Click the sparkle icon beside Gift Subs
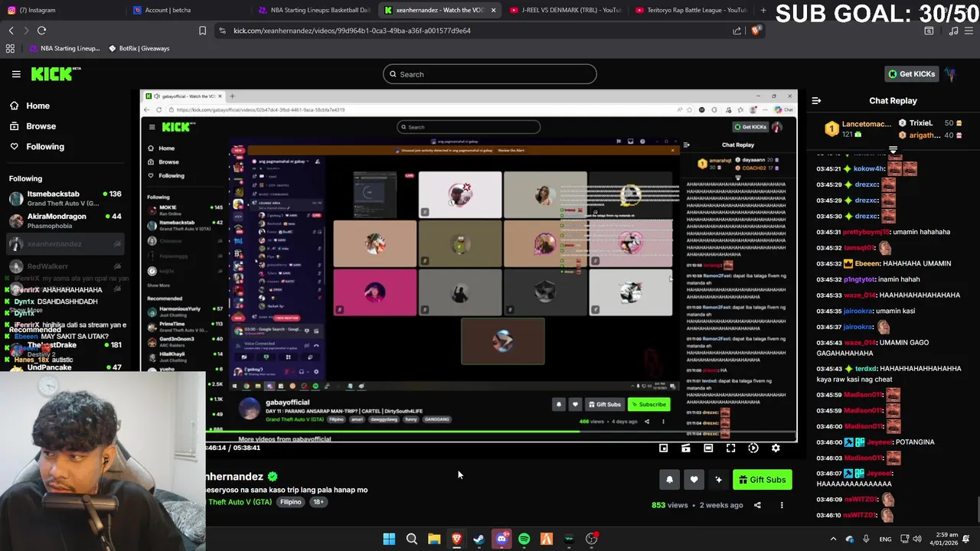The height and width of the screenshot is (551, 980). pos(718,480)
